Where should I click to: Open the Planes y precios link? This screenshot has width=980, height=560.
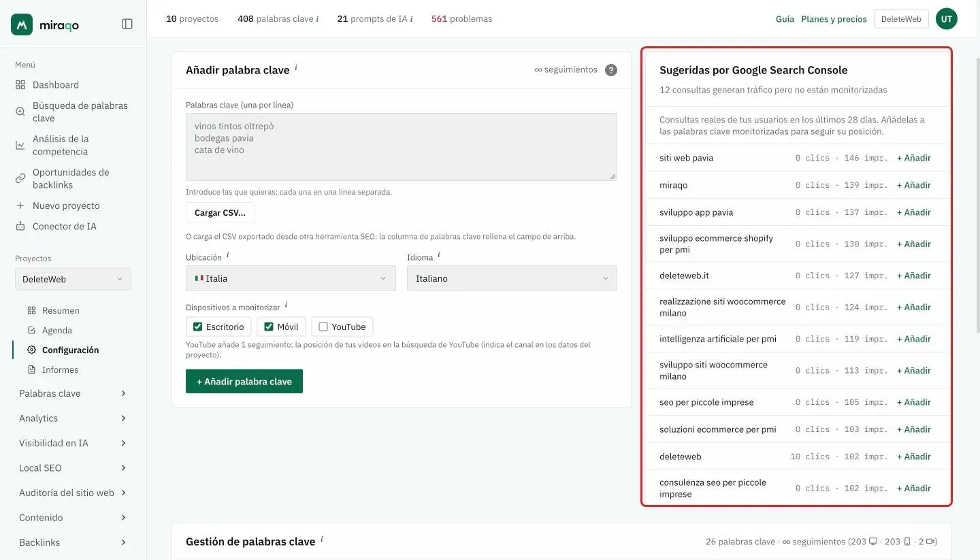tap(834, 19)
